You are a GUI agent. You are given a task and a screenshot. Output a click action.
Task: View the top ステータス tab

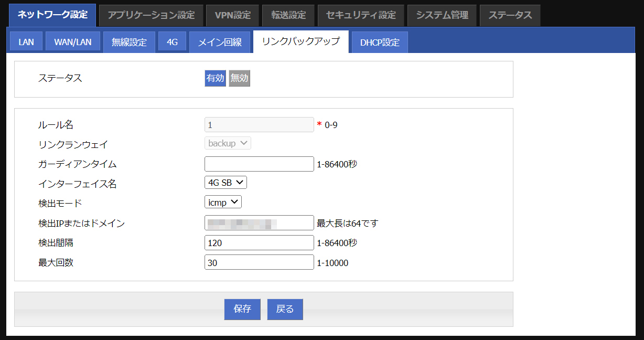(510, 15)
